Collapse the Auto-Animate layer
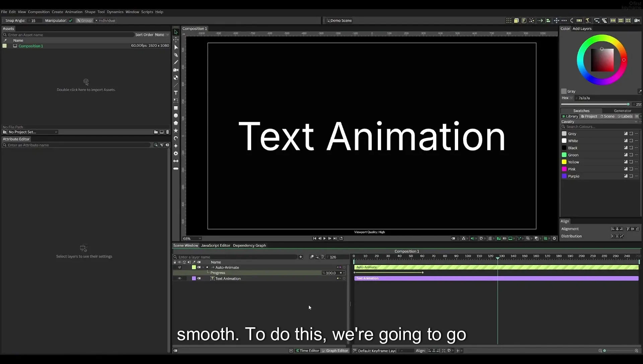 tap(203, 267)
